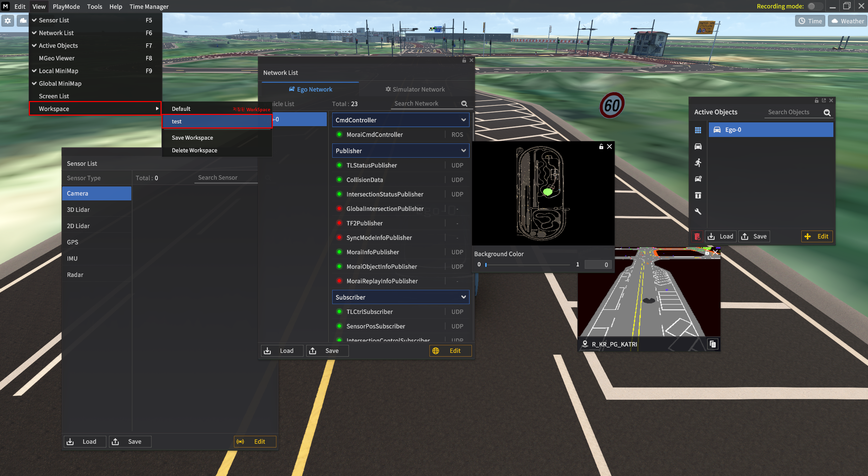Select the vehicle category icon in Active Objects

pos(698,146)
